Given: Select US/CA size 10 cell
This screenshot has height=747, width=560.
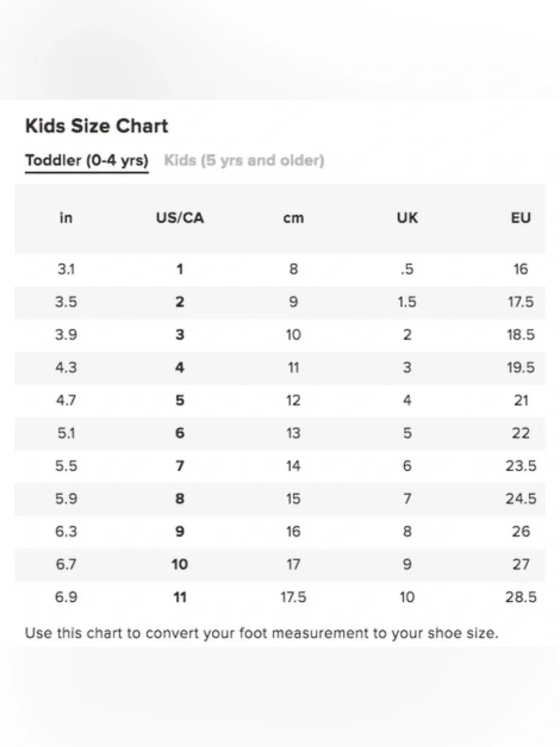Looking at the screenshot, I should click(x=180, y=564).
